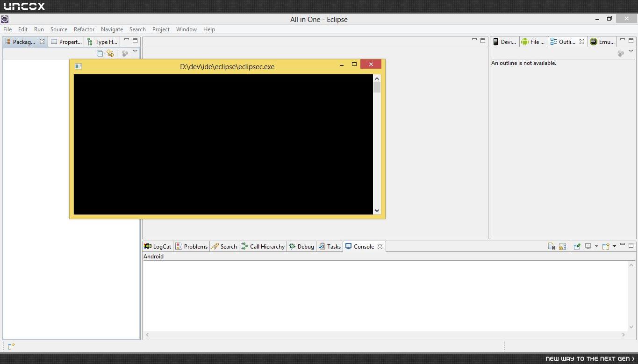Toggle Pin Console button
This screenshot has width=638, height=364.
tap(577, 246)
